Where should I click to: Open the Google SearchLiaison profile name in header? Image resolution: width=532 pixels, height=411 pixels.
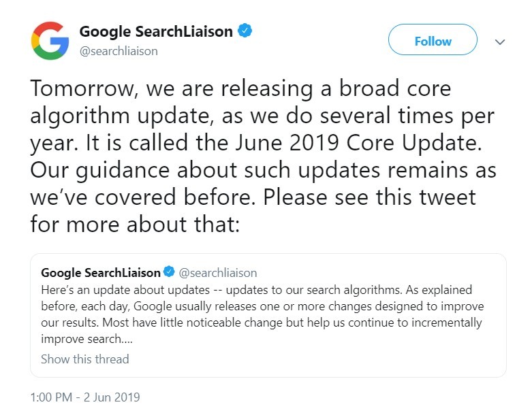click(x=156, y=31)
